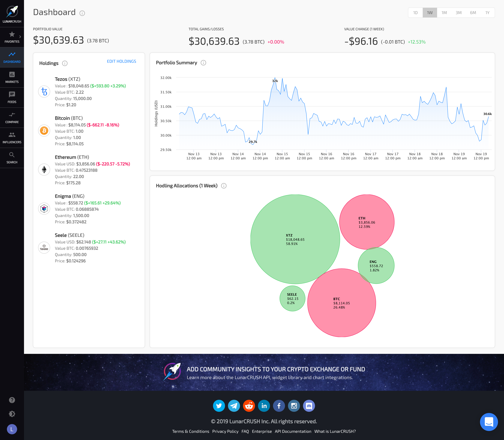The image size is (504, 440).
Task: Click the Ethereum (ETH) holding name
Action: [x=72, y=157]
